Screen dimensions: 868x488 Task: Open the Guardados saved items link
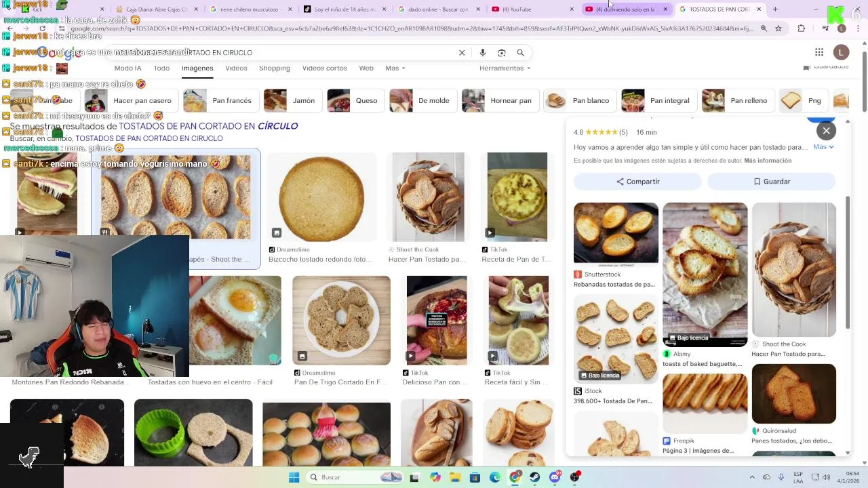pyautogui.click(x=826, y=67)
